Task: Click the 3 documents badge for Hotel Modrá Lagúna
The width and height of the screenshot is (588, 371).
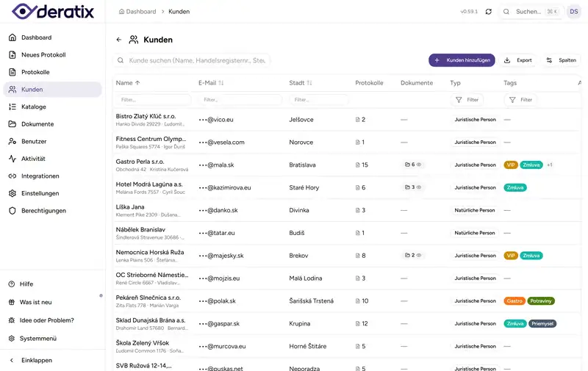Action: click(412, 187)
